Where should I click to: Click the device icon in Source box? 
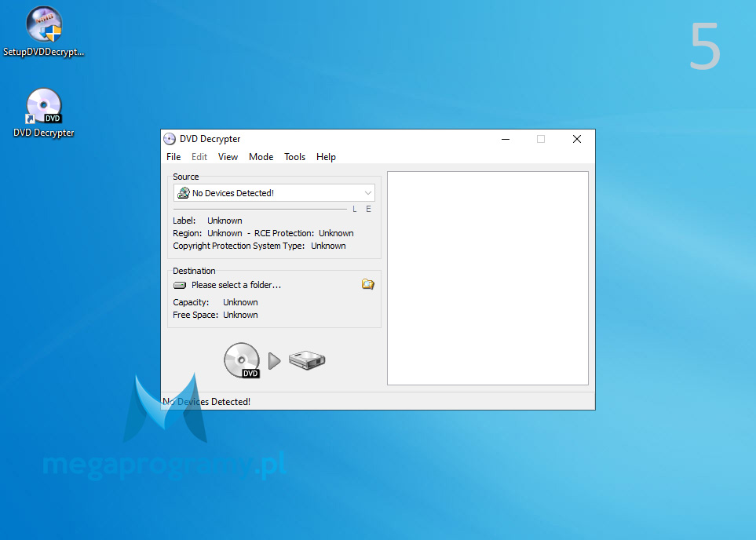[184, 193]
